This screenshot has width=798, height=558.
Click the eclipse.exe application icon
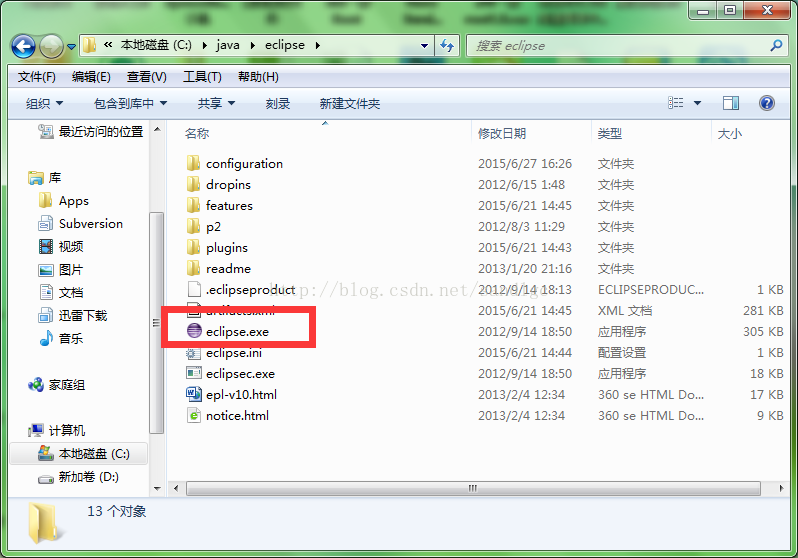point(194,331)
